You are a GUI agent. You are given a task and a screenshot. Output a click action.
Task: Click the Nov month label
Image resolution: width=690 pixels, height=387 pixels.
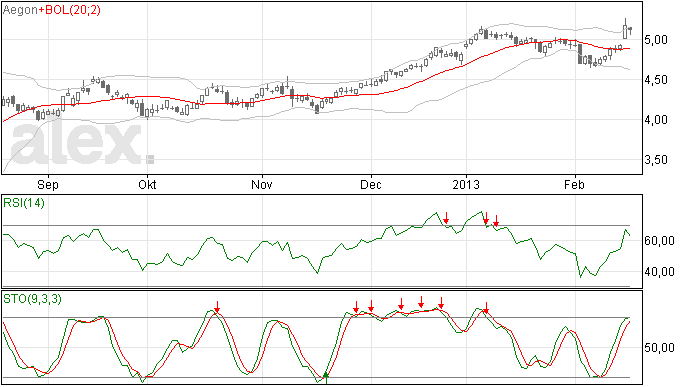(x=262, y=184)
